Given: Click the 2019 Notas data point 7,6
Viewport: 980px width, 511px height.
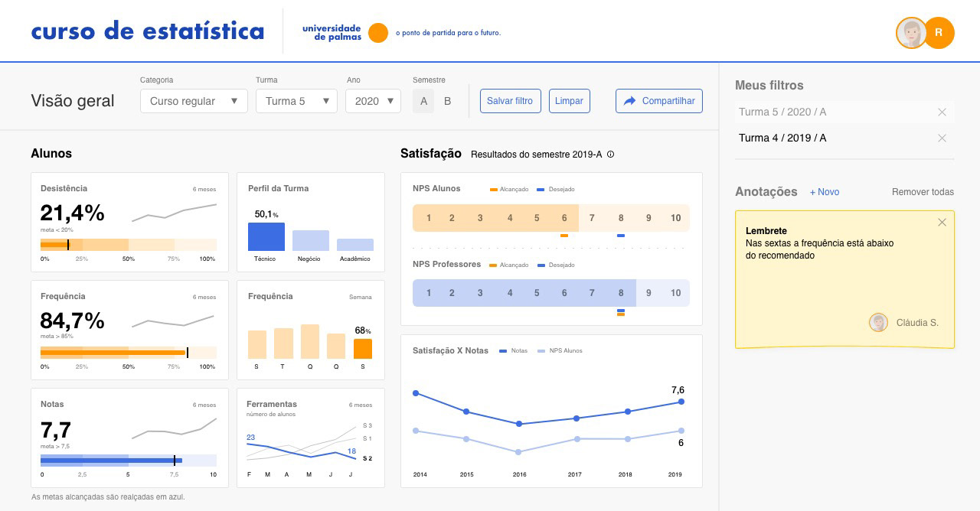Looking at the screenshot, I should [x=681, y=402].
